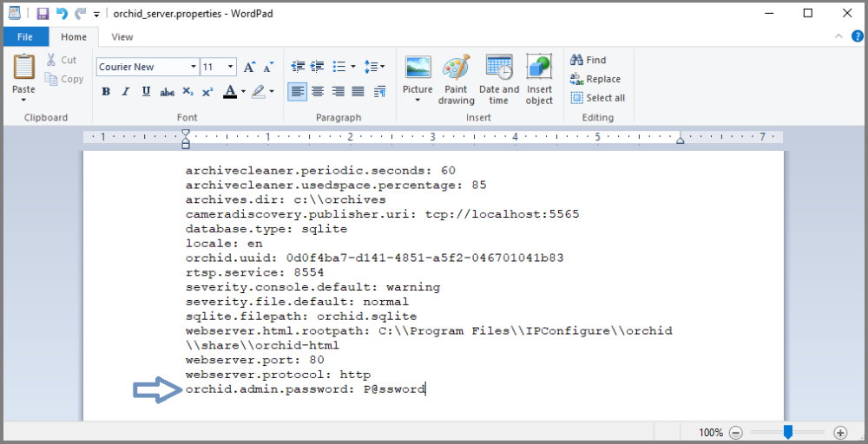Click the zoom in plus button
The image size is (868, 444).
[840, 433]
